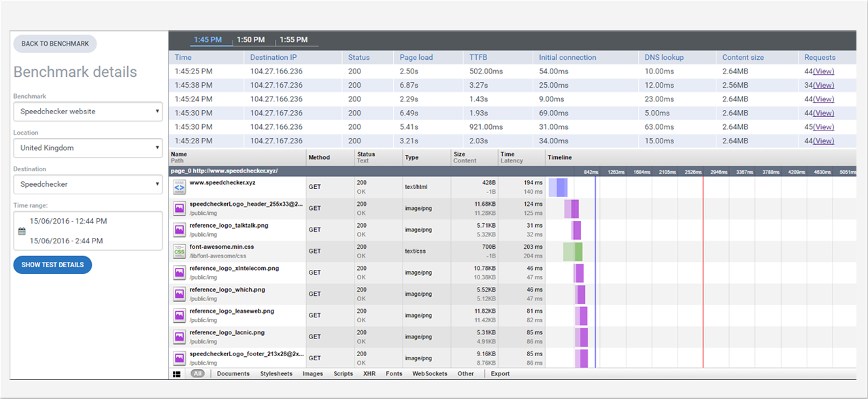Enable the Images request filter

click(312, 373)
